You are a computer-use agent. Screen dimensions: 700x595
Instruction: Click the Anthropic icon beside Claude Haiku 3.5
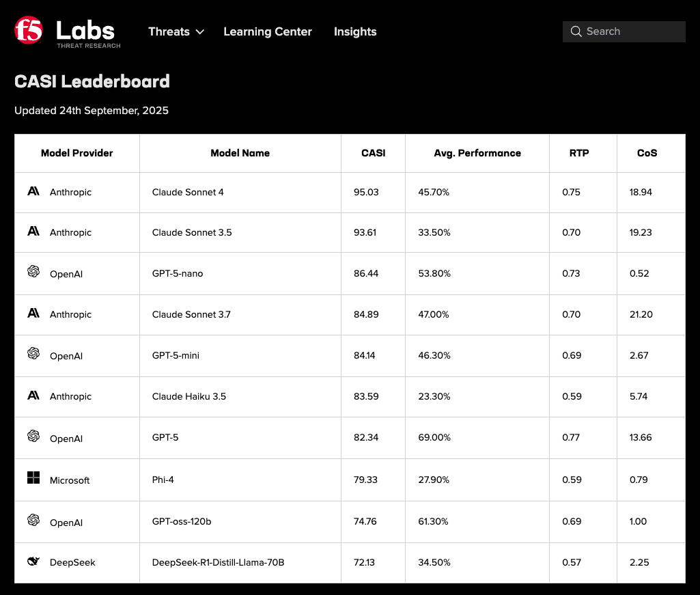coord(33,394)
